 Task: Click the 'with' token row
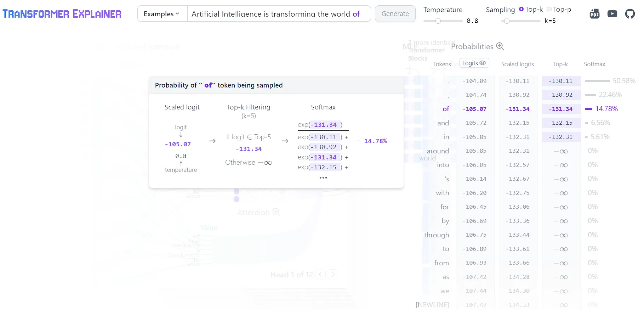[443, 193]
